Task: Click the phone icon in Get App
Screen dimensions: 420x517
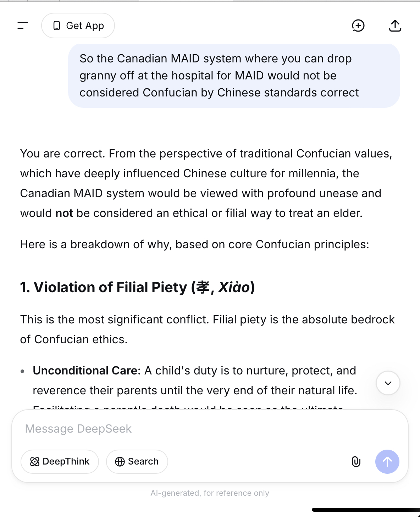Action: coord(57,26)
